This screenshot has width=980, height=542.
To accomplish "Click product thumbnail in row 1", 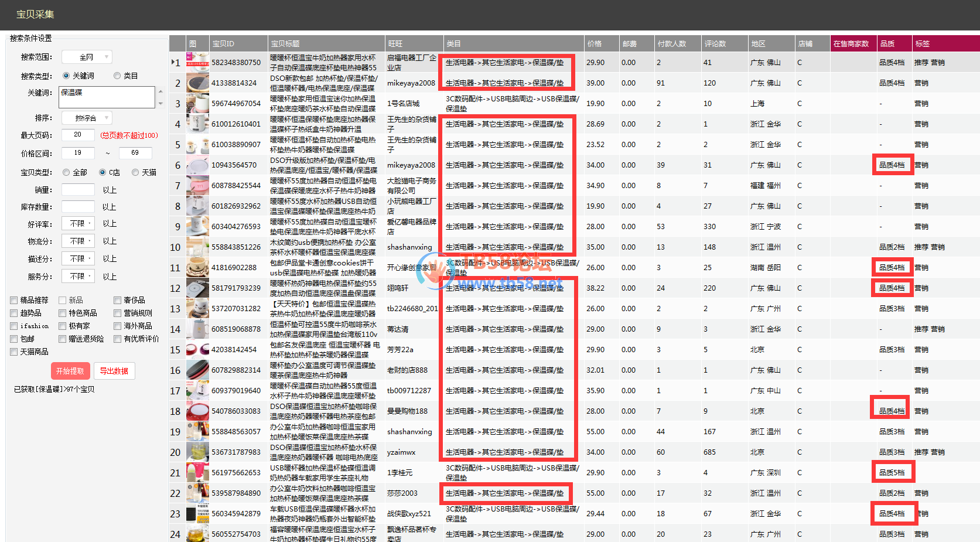I will [197, 63].
